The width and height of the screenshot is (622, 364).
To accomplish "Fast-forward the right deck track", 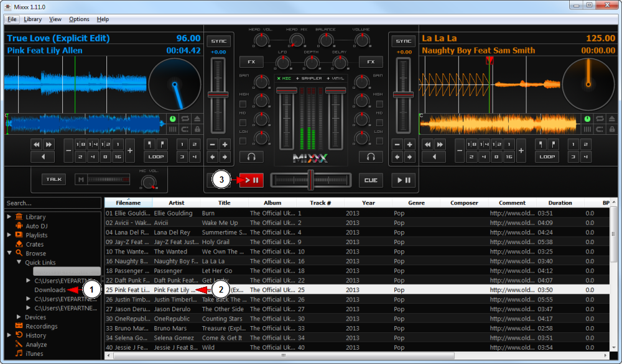I will (440, 145).
